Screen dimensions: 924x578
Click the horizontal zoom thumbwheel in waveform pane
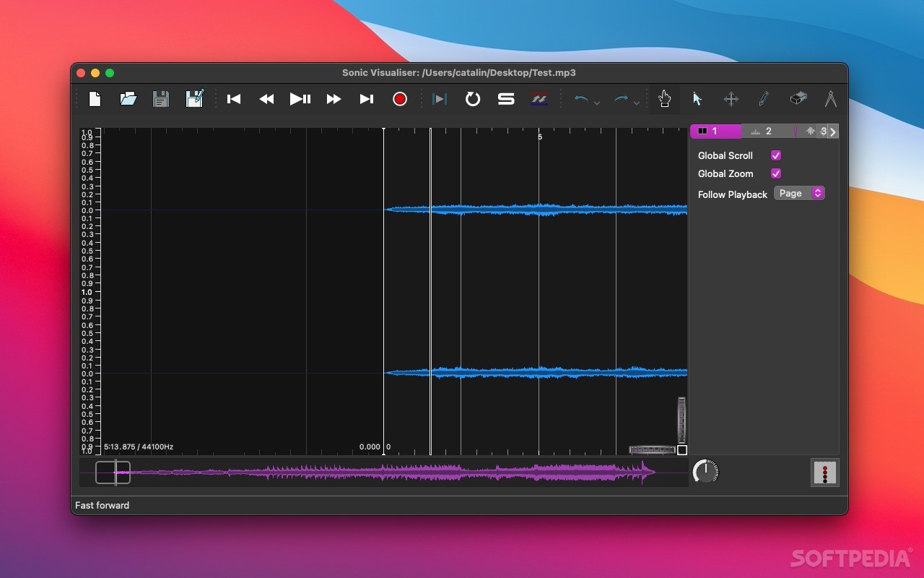tap(653, 449)
